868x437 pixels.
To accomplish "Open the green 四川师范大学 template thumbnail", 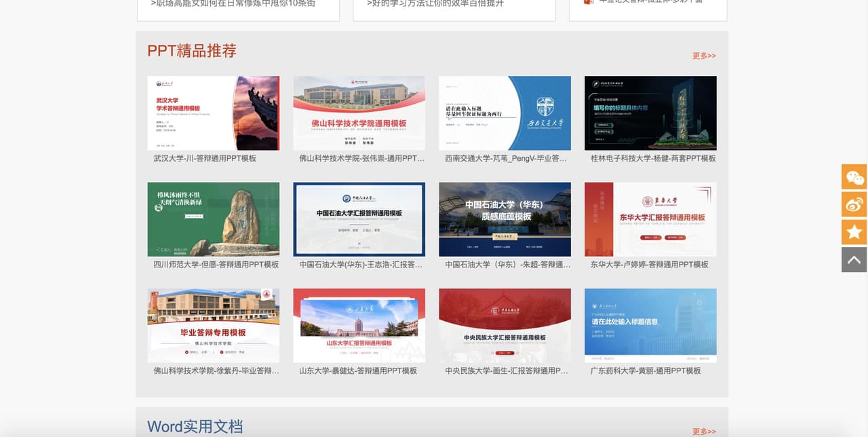I will tap(214, 219).
